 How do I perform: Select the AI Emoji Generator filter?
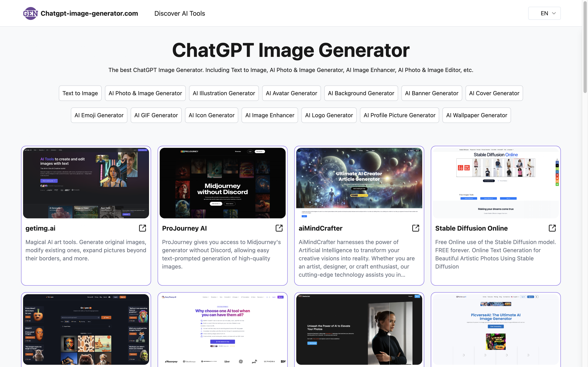[99, 115]
